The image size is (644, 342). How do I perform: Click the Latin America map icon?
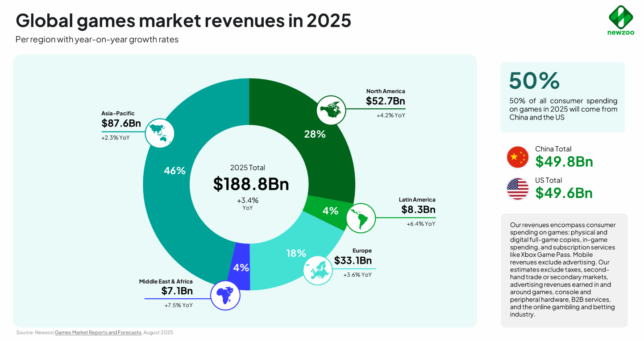(361, 218)
